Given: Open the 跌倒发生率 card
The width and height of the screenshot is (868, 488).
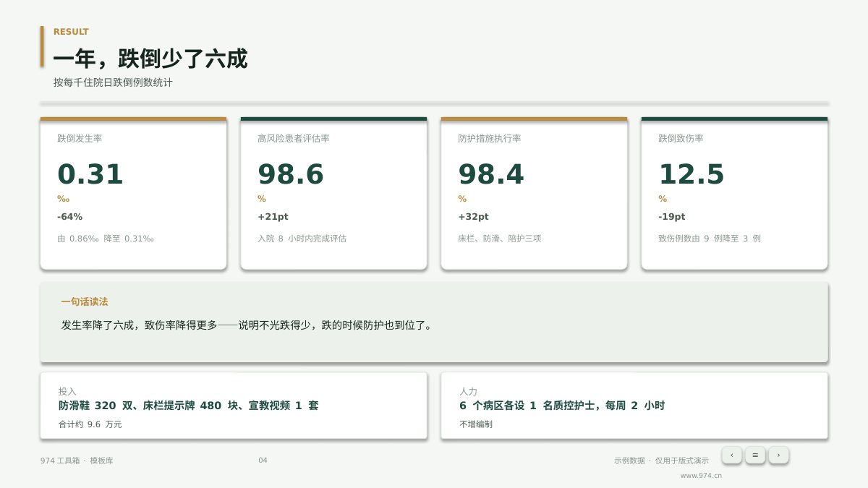Looking at the screenshot, I should (133, 193).
